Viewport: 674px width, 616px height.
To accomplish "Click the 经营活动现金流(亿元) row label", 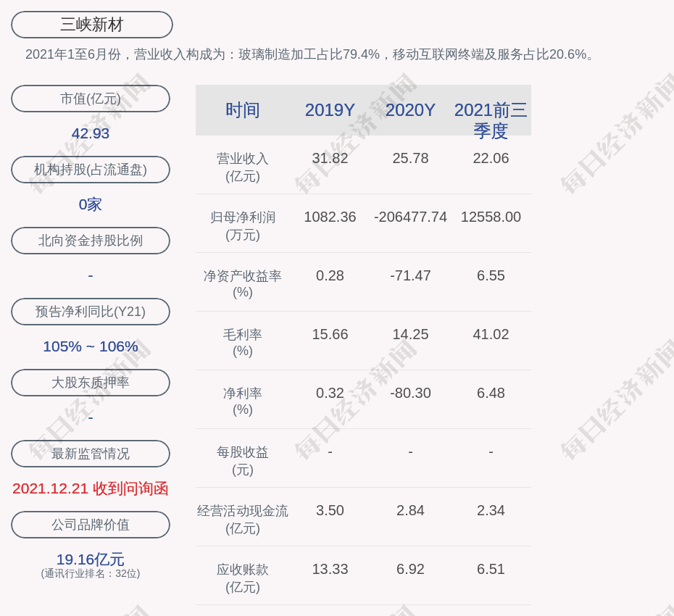I will [x=243, y=520].
